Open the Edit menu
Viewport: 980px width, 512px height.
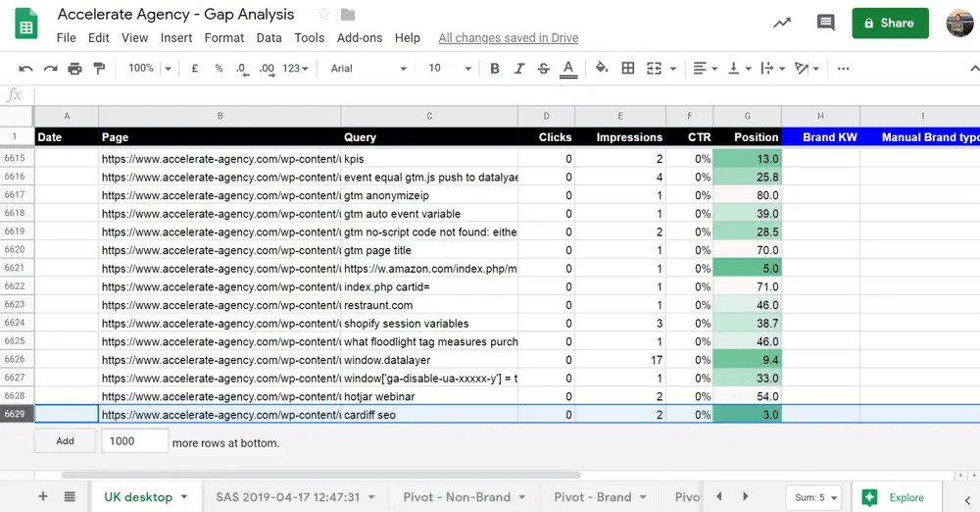[99, 38]
